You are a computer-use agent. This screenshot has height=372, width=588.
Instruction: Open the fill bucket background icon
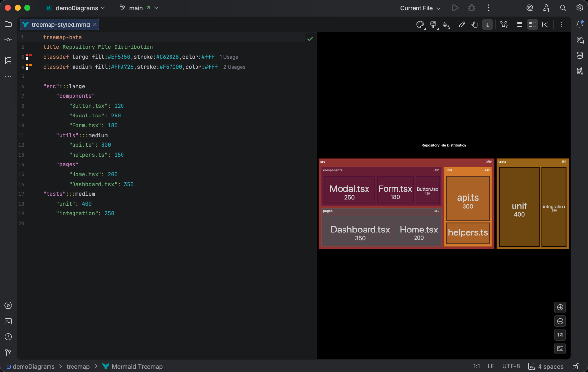(x=446, y=24)
